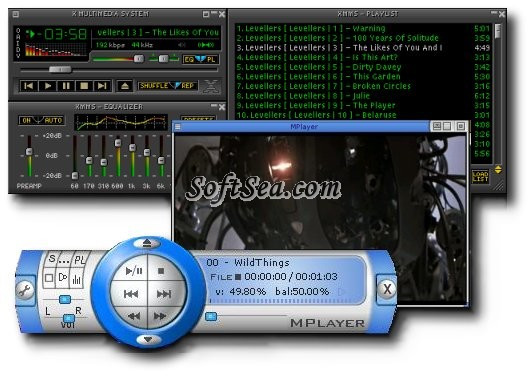Click MPlayer next track button
This screenshot has height=376, width=530.
click(164, 294)
